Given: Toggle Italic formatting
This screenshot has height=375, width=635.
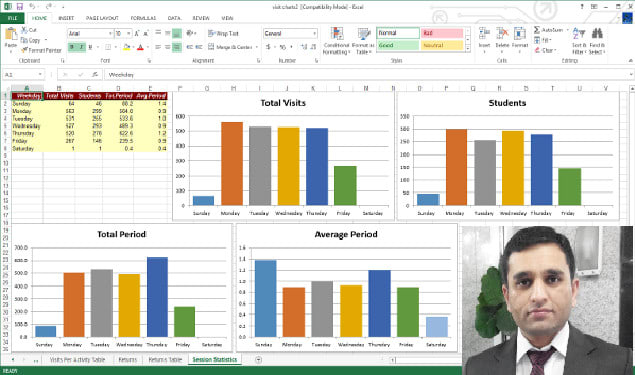Looking at the screenshot, I should [81, 47].
